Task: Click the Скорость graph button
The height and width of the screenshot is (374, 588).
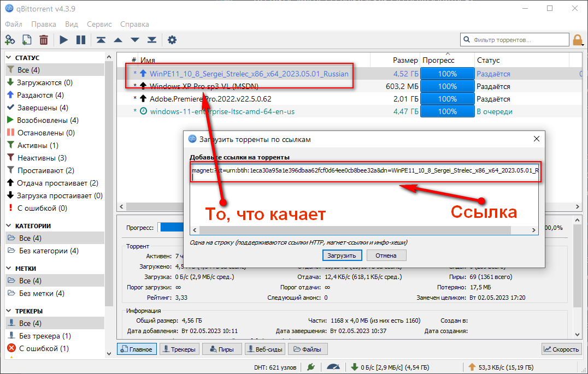Action: 561,349
